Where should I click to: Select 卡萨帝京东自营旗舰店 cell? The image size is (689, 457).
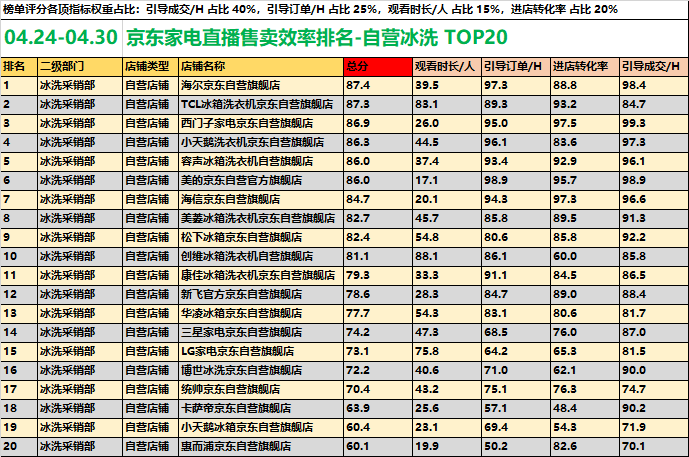(261, 408)
